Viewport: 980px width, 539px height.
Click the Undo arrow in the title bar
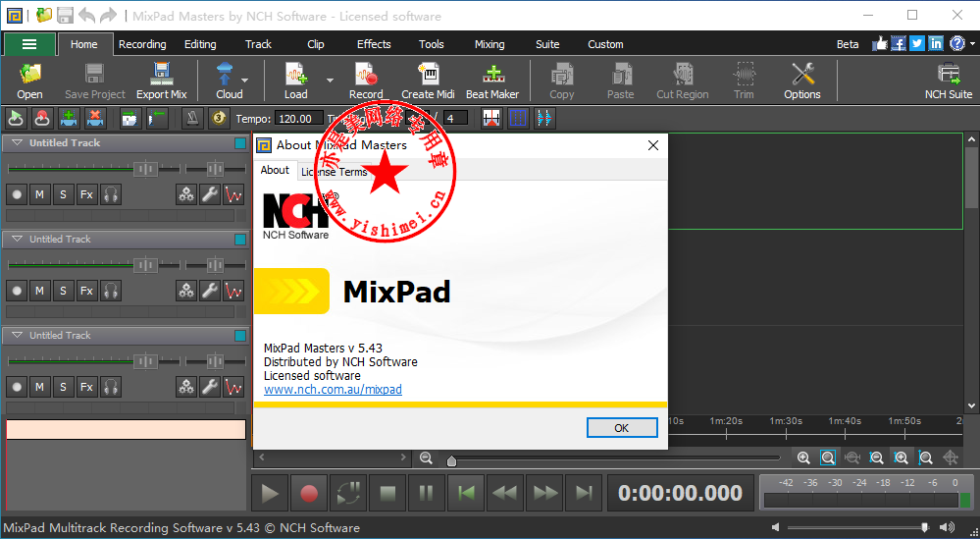tap(87, 16)
